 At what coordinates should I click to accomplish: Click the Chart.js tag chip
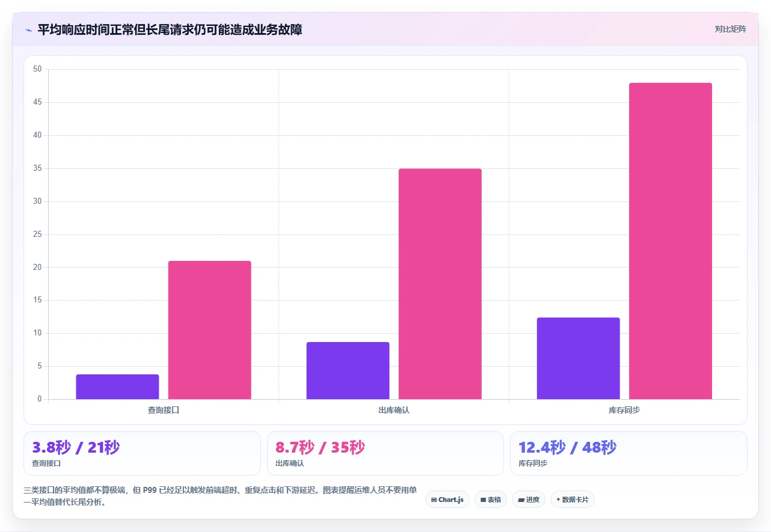(447, 500)
